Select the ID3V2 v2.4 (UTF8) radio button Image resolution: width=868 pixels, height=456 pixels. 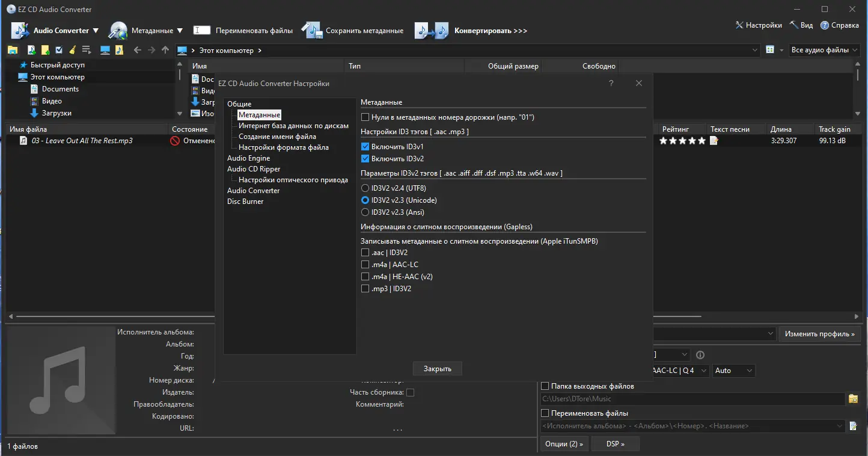(x=365, y=188)
